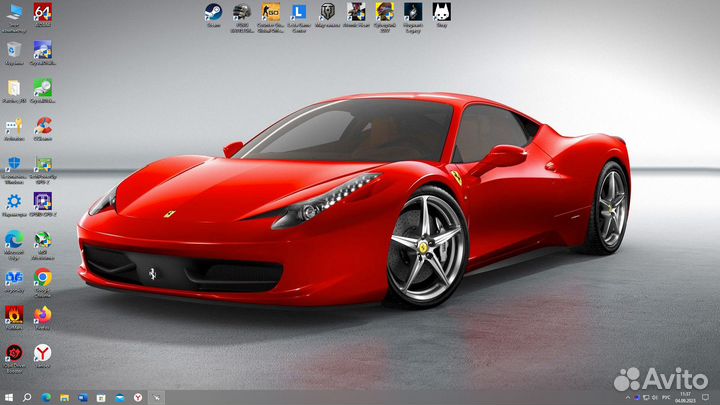
Task: Open the Windows Security shield shortcut
Action: click(x=14, y=169)
